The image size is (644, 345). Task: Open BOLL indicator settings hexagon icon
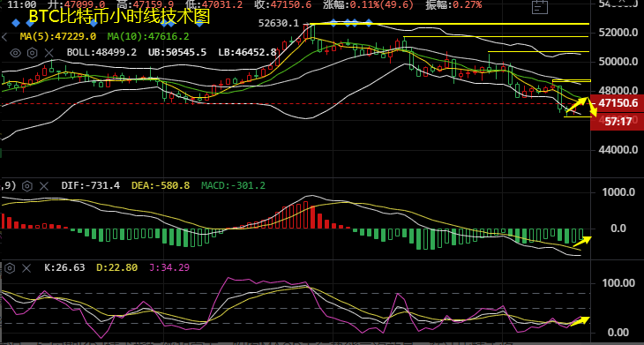pos(33,53)
